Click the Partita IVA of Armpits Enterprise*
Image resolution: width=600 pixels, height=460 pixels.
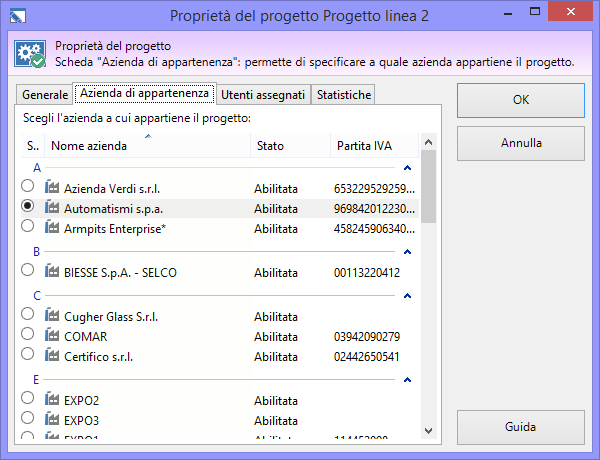pyautogui.click(x=374, y=229)
